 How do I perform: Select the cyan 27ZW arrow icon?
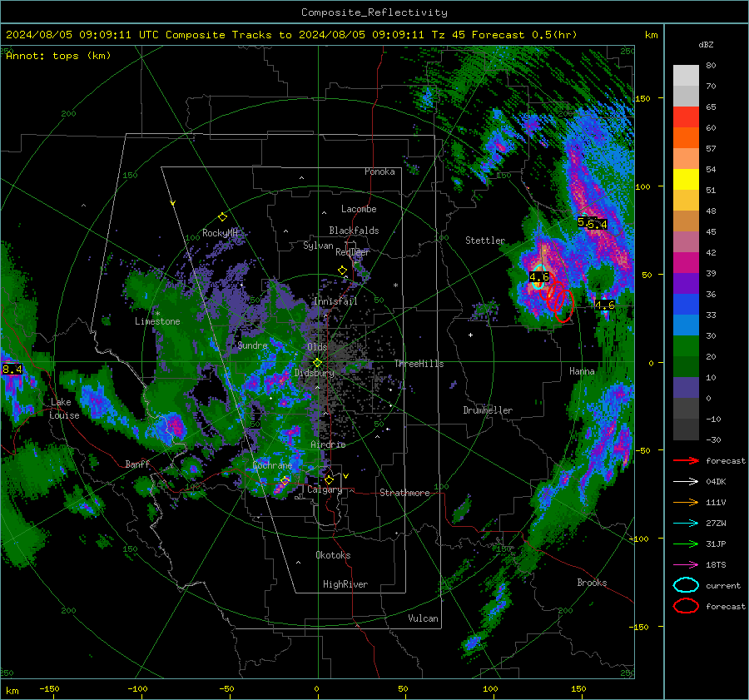686,524
